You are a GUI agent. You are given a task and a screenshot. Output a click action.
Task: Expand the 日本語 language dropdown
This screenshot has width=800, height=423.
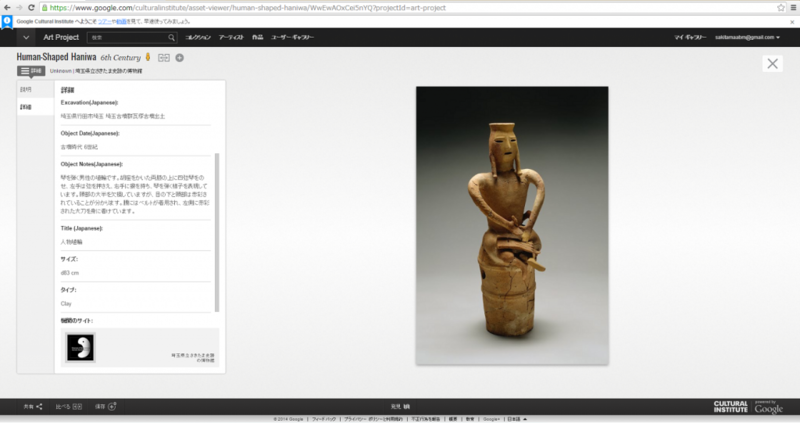pyautogui.click(x=517, y=419)
